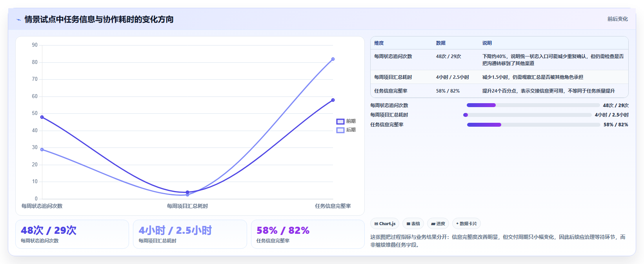Open the 58% / 82% data card
This screenshot has height=264, width=644.
(x=308, y=234)
